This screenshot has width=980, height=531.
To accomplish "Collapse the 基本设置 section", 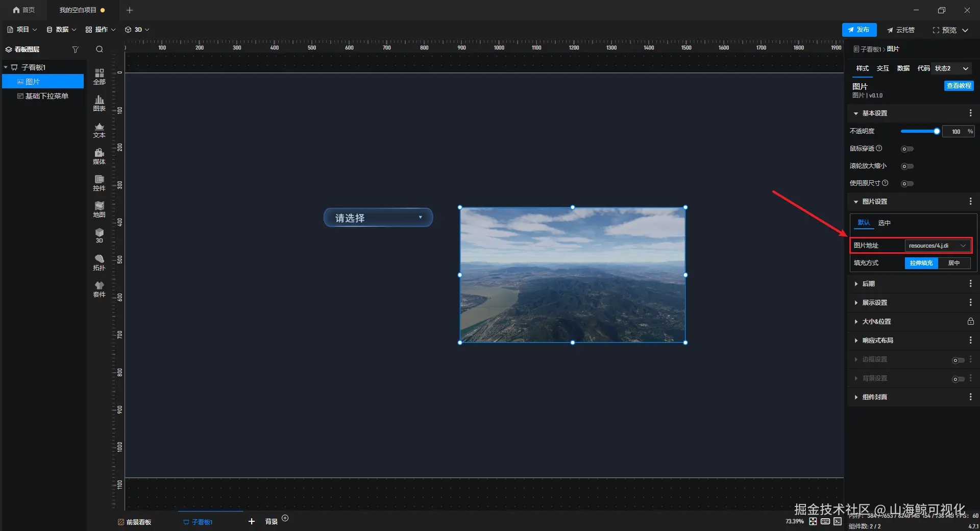I will 856,113.
